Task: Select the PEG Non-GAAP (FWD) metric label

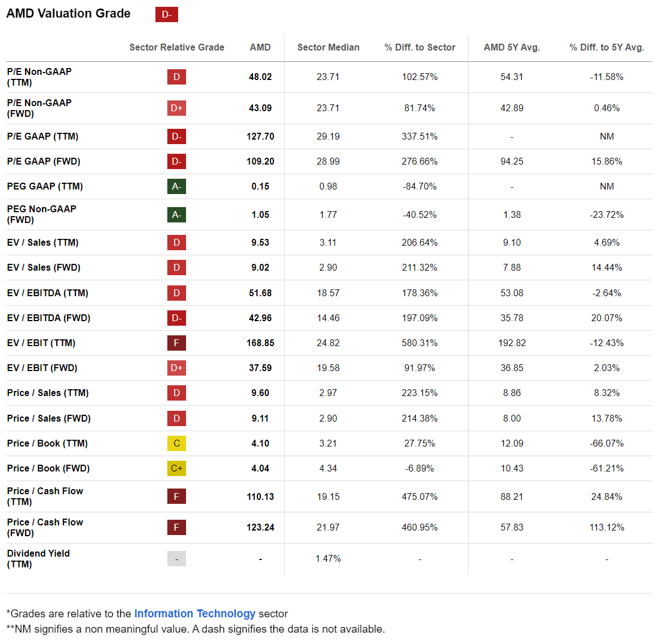Action: [41, 214]
